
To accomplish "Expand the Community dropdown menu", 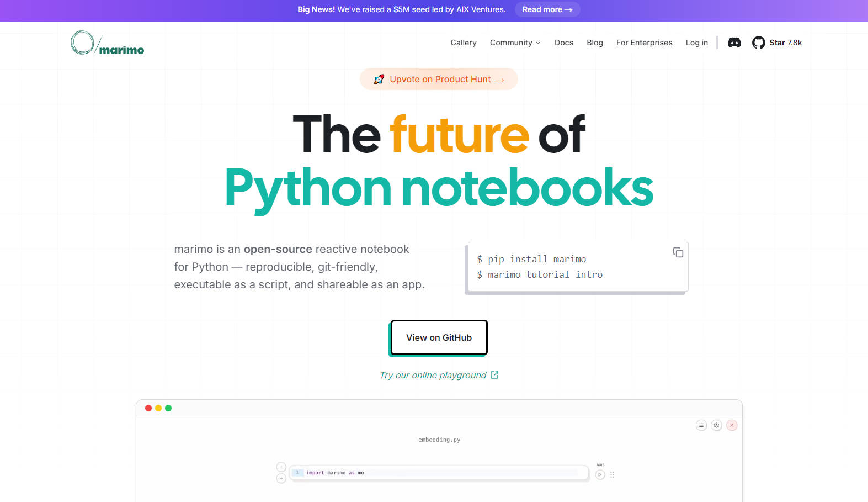I will [515, 43].
